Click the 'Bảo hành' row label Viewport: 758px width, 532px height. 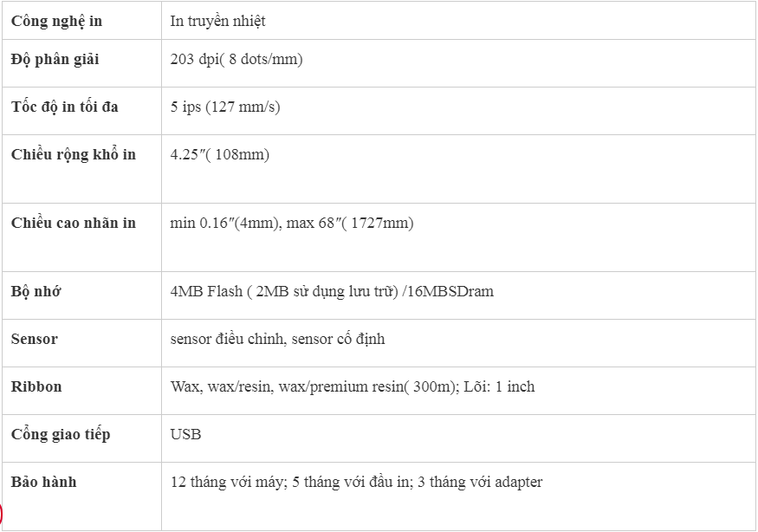[x=44, y=483]
